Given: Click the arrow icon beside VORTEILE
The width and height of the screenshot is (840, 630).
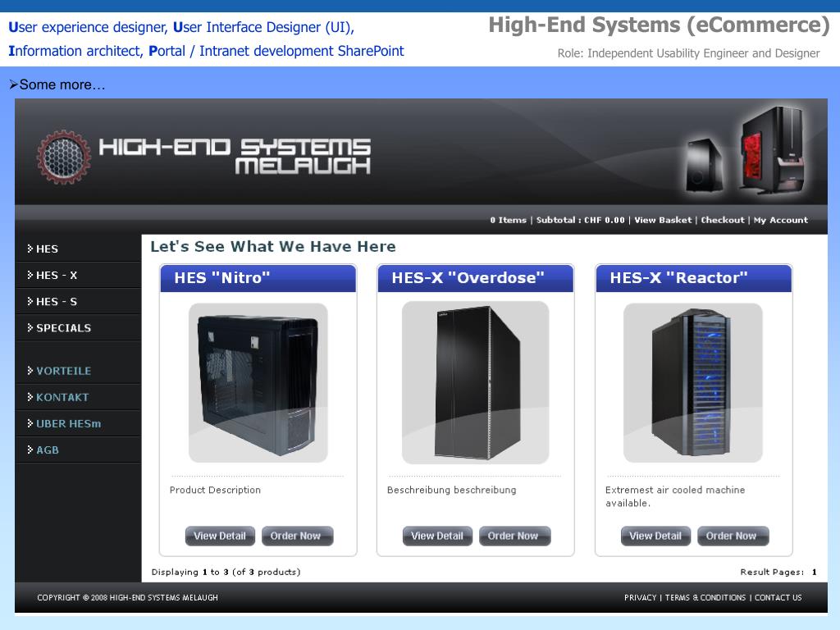Looking at the screenshot, I should 30,370.
